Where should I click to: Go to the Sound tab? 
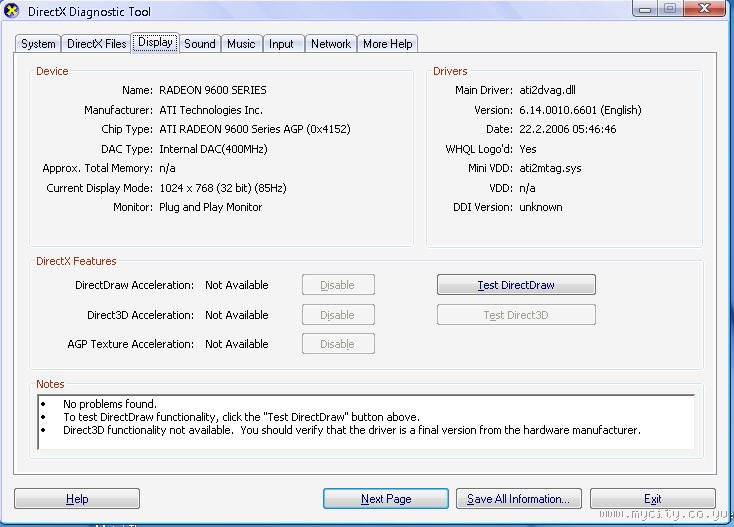pyautogui.click(x=200, y=44)
